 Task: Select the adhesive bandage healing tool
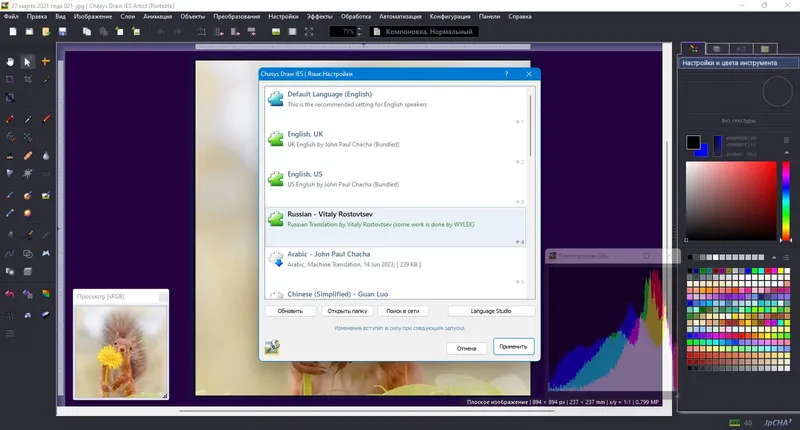28,156
